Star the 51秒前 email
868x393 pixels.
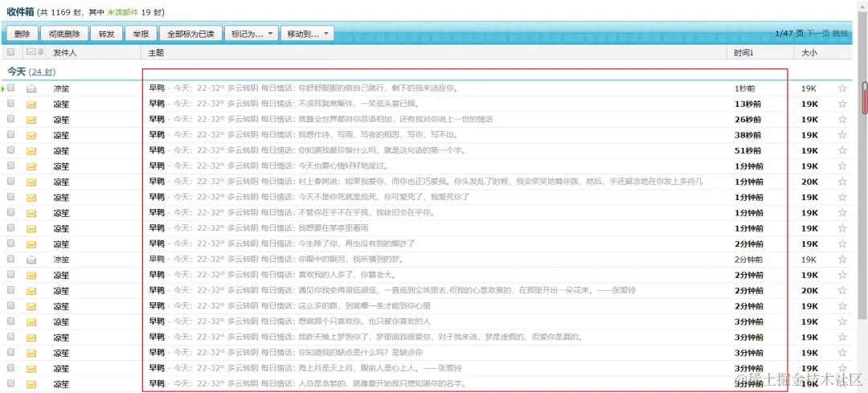pyautogui.click(x=842, y=150)
